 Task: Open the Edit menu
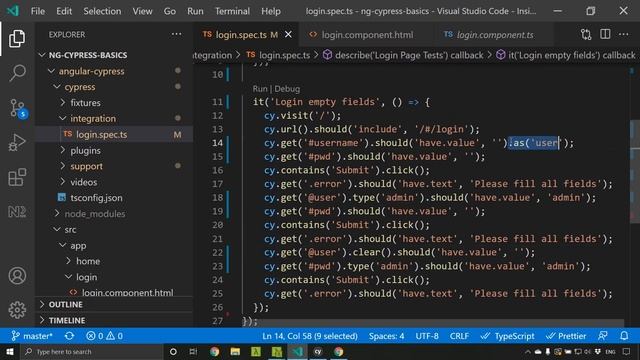pos(64,11)
